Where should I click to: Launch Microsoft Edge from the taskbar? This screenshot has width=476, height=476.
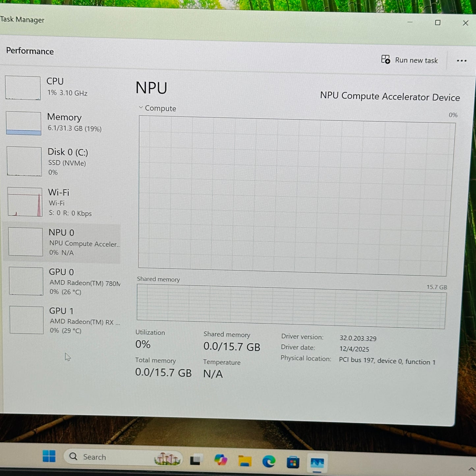click(x=269, y=461)
